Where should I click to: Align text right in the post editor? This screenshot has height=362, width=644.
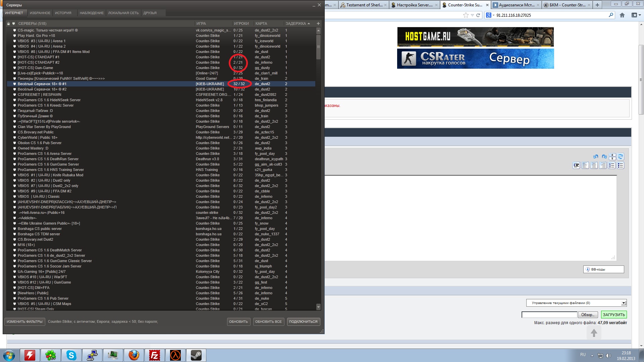pos(603,165)
